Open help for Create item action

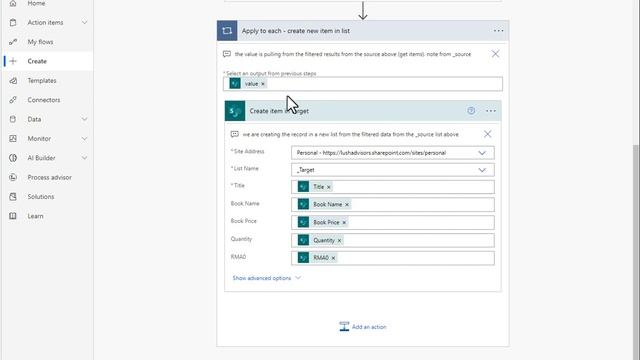pyautogui.click(x=471, y=111)
